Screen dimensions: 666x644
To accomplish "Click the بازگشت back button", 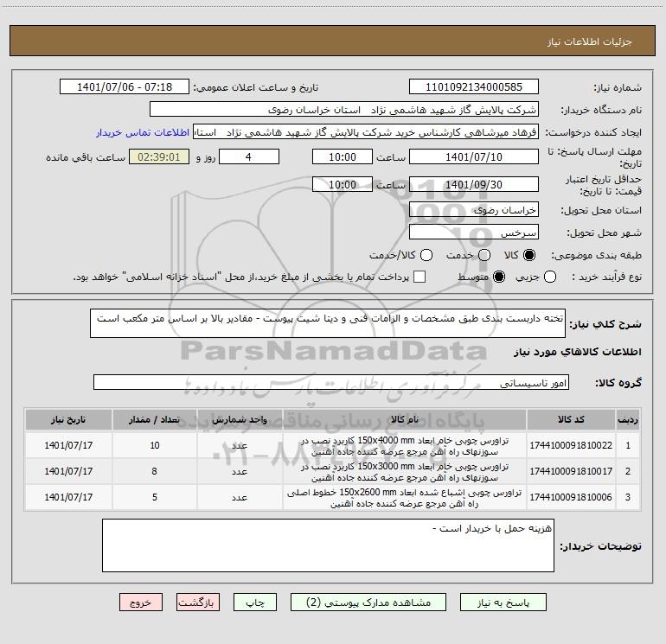I will point(198,603).
